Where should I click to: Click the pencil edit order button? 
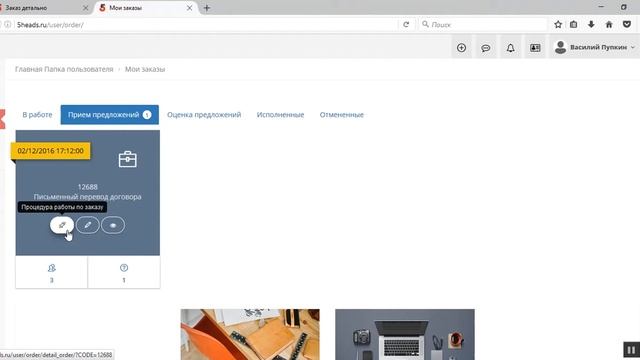pyautogui.click(x=88, y=225)
